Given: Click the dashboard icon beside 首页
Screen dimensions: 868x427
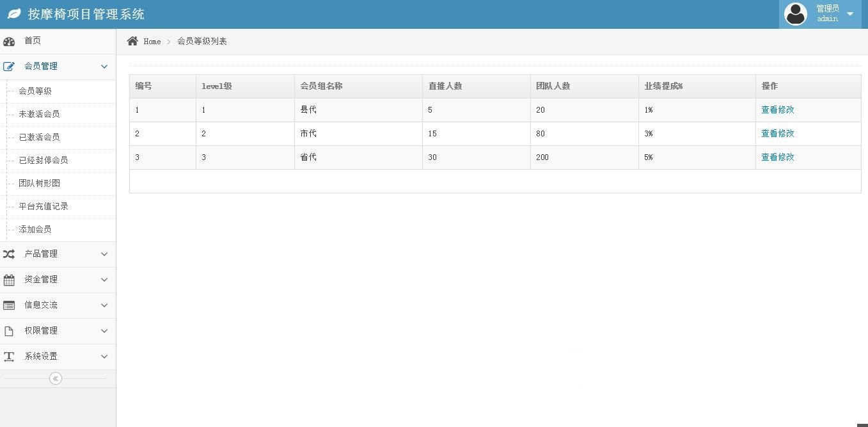Looking at the screenshot, I should tap(9, 42).
